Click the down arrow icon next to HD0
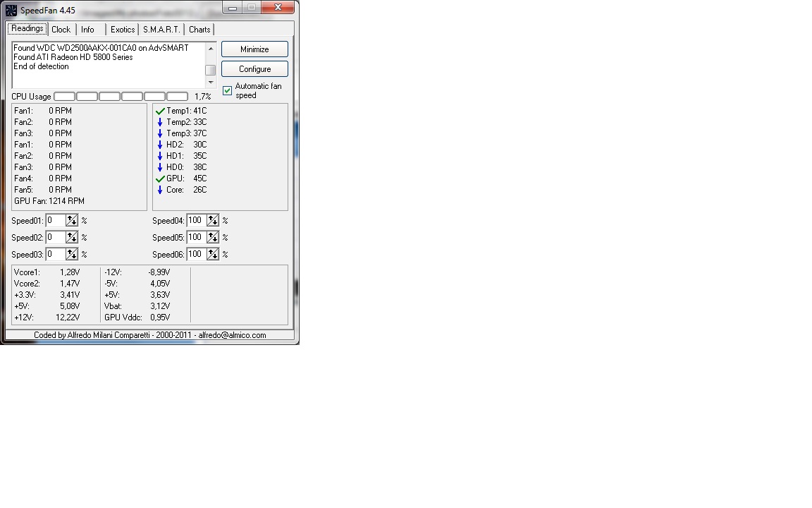The width and height of the screenshot is (812, 508). click(x=160, y=167)
